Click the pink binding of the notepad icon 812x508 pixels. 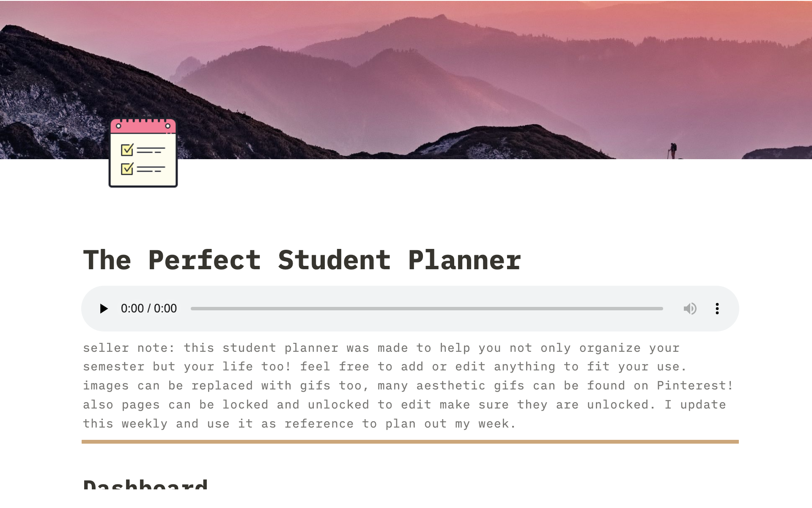(x=143, y=126)
